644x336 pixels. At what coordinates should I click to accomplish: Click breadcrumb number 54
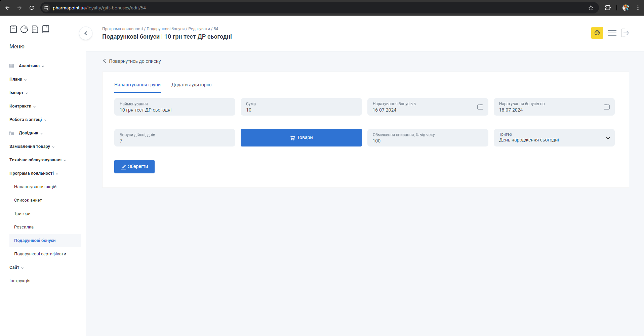coord(216,29)
